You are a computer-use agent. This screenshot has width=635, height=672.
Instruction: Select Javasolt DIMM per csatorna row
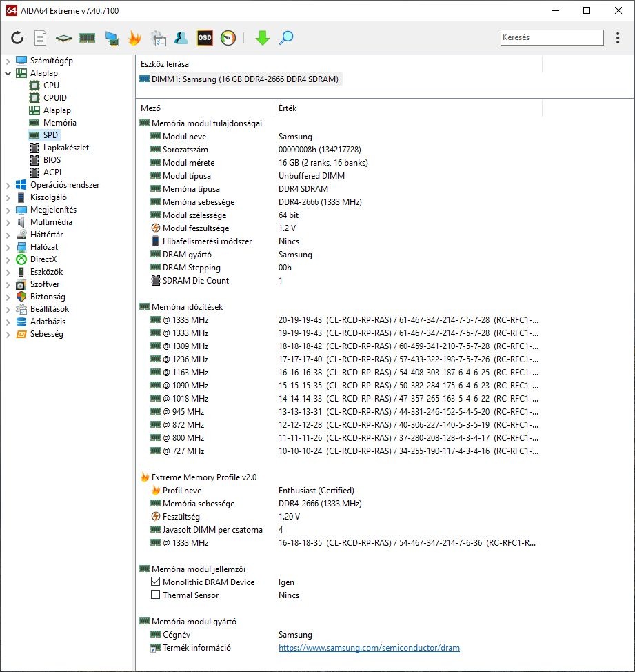341,529
